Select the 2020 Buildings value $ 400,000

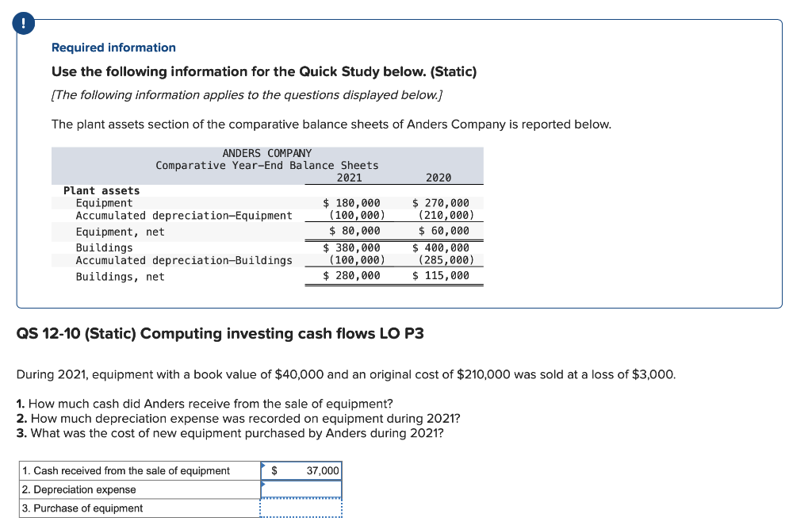point(441,247)
